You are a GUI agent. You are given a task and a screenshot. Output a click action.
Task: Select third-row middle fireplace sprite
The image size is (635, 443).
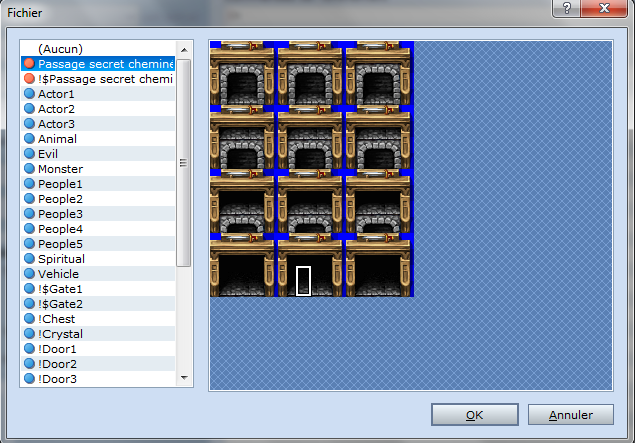pyautogui.click(x=310, y=201)
